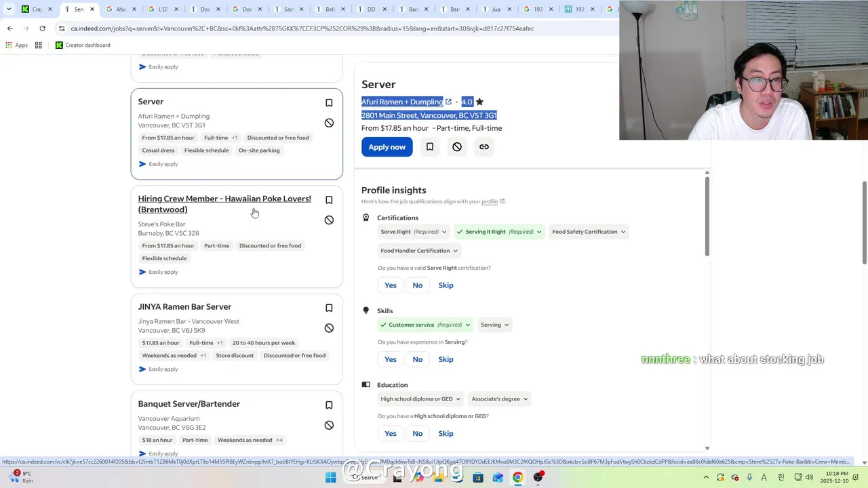Answer Yes to Serving experience question

click(x=391, y=359)
